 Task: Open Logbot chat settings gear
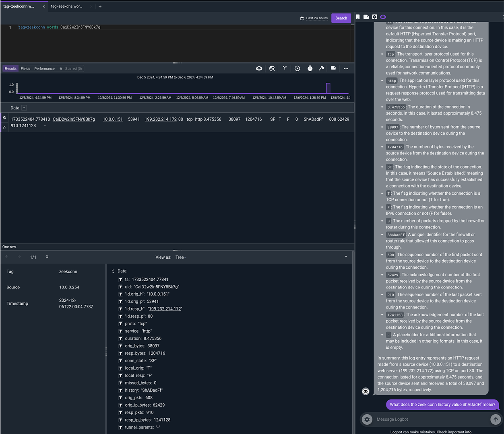(x=367, y=420)
